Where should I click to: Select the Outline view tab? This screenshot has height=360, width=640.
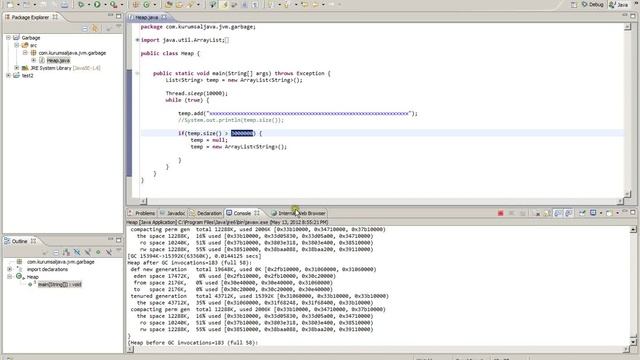[20, 241]
